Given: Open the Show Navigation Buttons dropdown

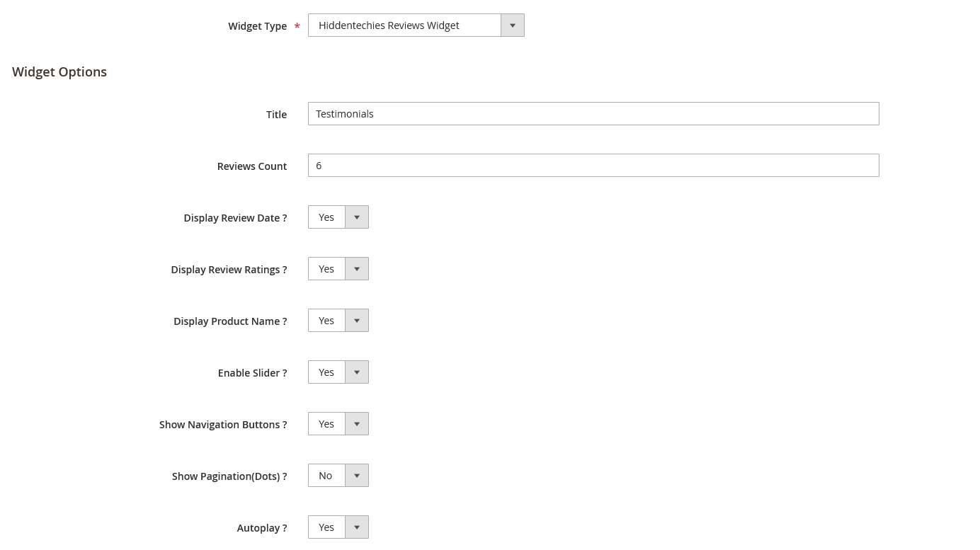Looking at the screenshot, I should coord(338,424).
